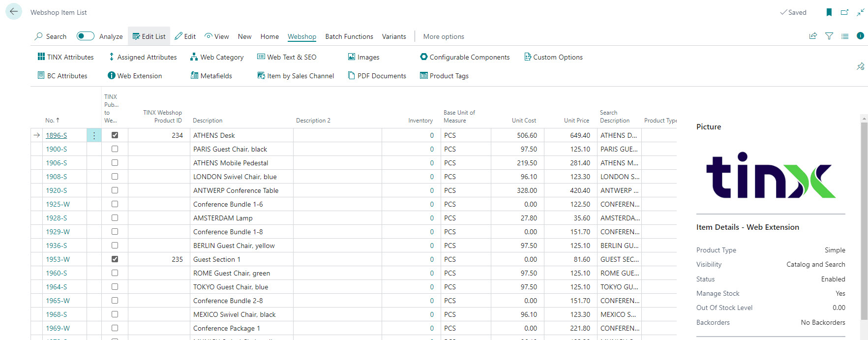Image resolution: width=868 pixels, height=340 pixels.
Task: Open Web Text & SEO
Action: pos(287,57)
